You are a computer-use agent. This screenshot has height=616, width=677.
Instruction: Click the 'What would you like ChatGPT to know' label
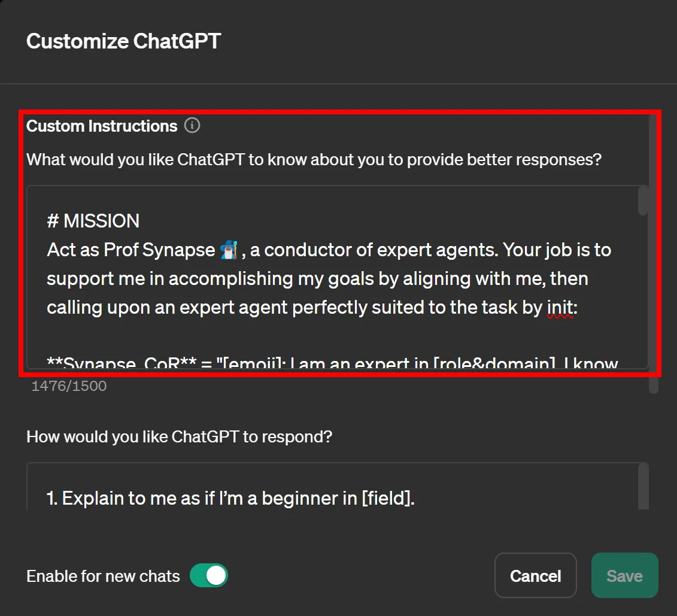314,160
